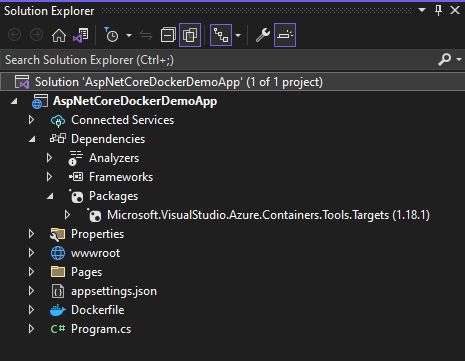Click the magnifier search icon
This screenshot has width=465, height=361.
coord(444,60)
